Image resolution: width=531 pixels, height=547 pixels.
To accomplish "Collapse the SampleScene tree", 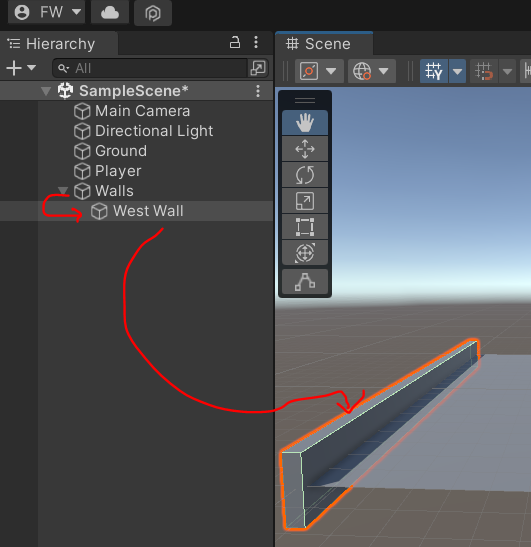I will coord(46,91).
